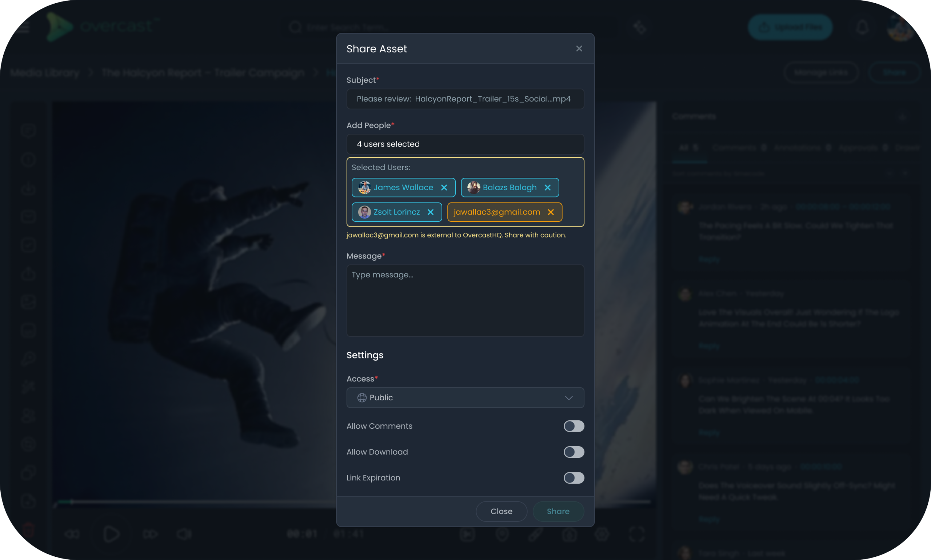Remove jawallac3@gmail.com external user chip
Screen dimensions: 931x560
tap(551, 212)
